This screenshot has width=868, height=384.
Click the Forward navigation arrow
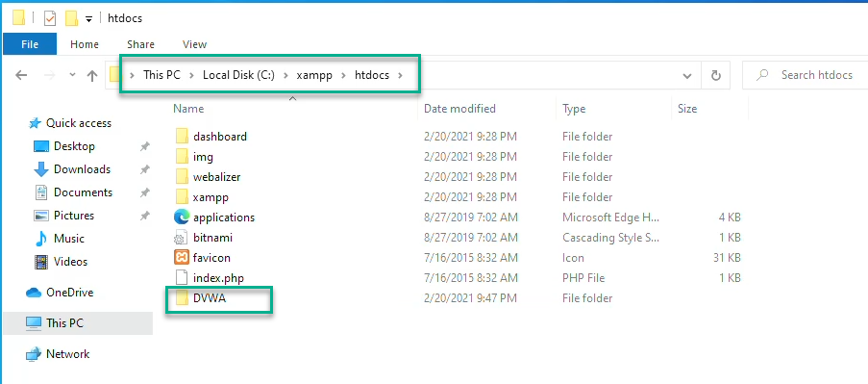[49, 75]
